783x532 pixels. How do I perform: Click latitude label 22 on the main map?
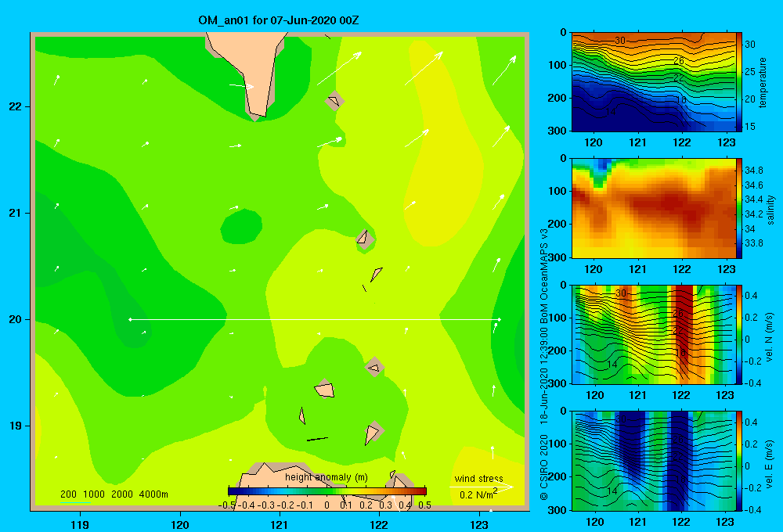15,106
